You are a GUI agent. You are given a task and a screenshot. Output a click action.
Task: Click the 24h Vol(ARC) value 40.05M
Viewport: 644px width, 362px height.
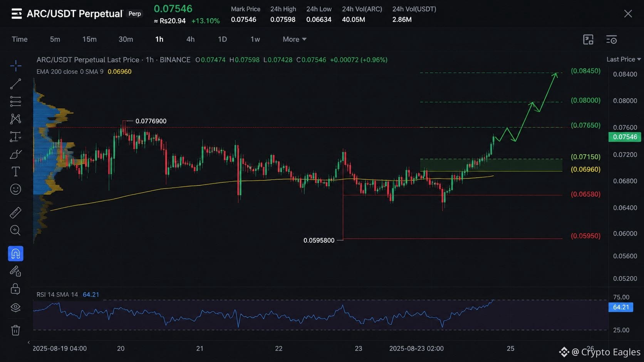pyautogui.click(x=354, y=20)
